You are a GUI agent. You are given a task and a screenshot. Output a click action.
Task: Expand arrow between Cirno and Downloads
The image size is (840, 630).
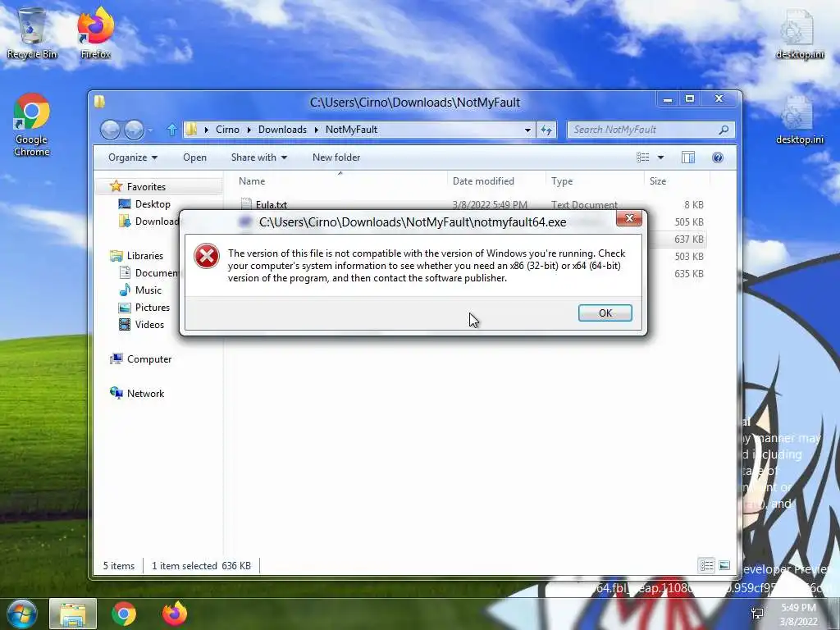[x=249, y=130]
